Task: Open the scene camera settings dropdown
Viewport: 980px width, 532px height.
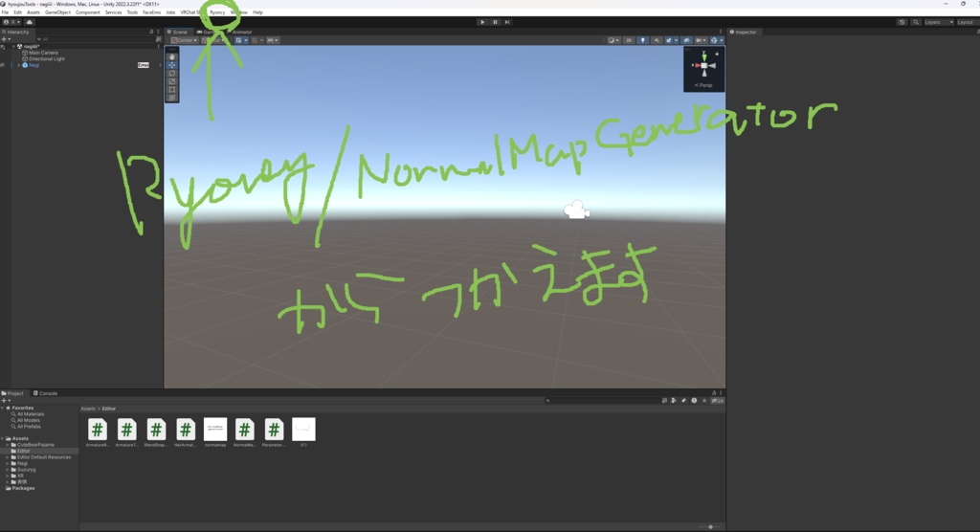Action: tap(701, 40)
